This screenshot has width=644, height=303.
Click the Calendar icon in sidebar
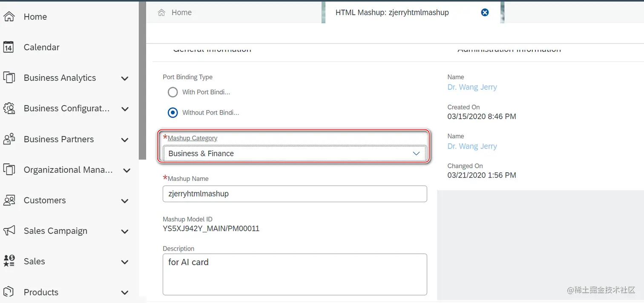(9, 47)
